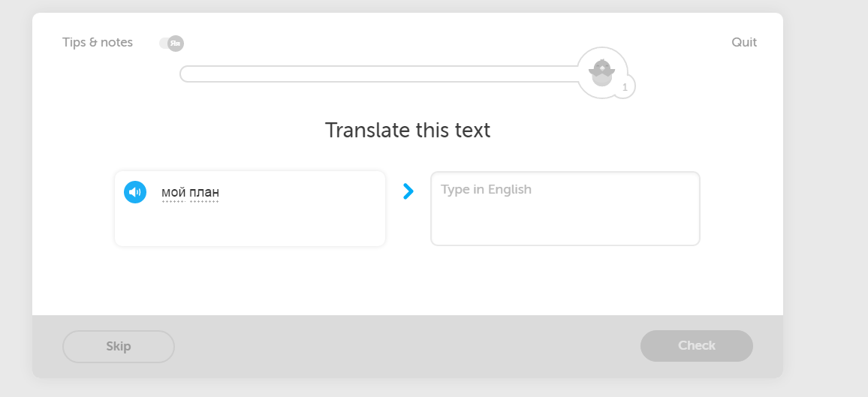Click the hatching chick icon on the progress bar
Image resolution: width=868 pixels, height=397 pixels.
(x=601, y=72)
